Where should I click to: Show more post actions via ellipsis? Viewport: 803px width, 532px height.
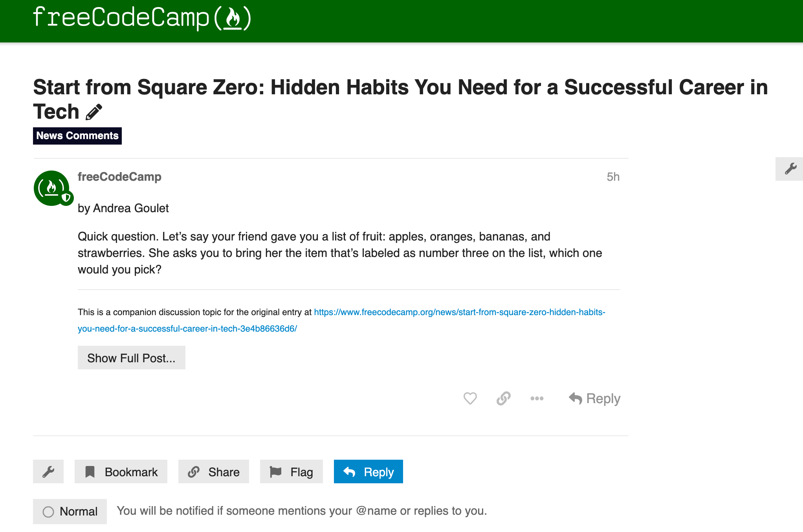click(537, 398)
